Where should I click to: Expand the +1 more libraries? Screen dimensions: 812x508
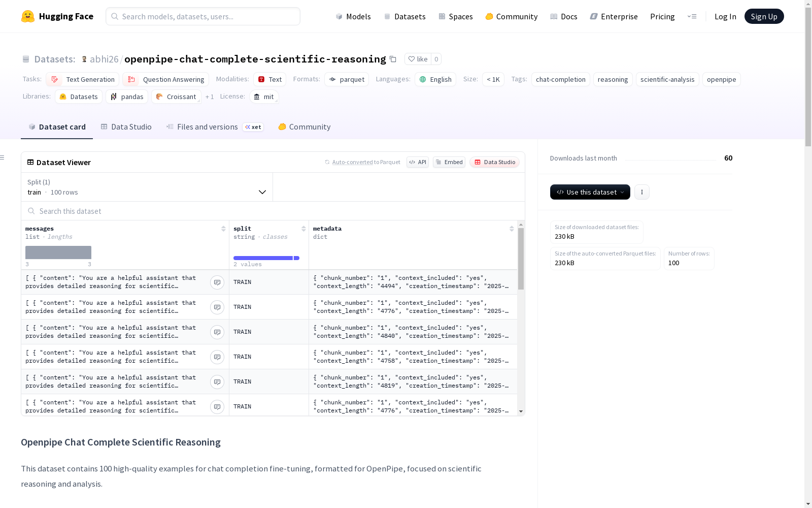(x=210, y=97)
